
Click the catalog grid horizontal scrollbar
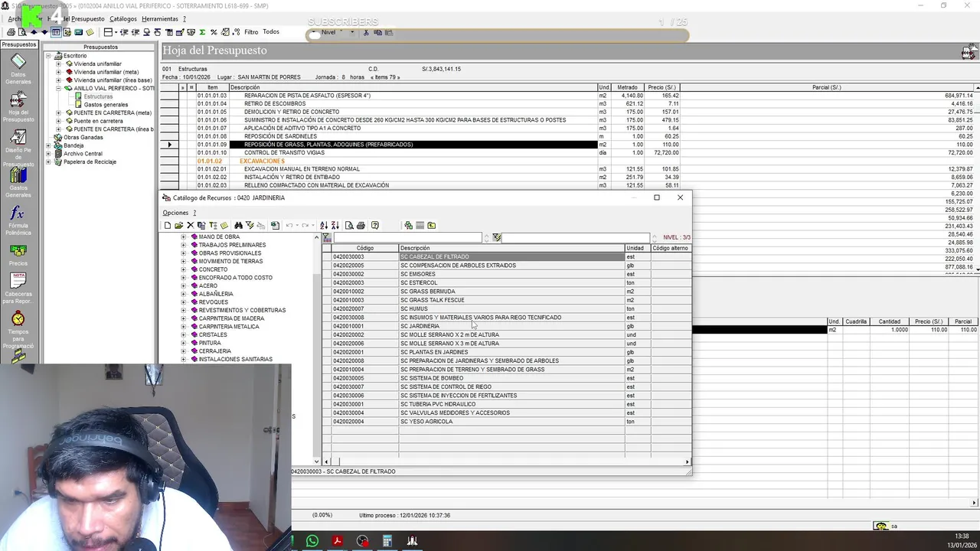tap(507, 462)
